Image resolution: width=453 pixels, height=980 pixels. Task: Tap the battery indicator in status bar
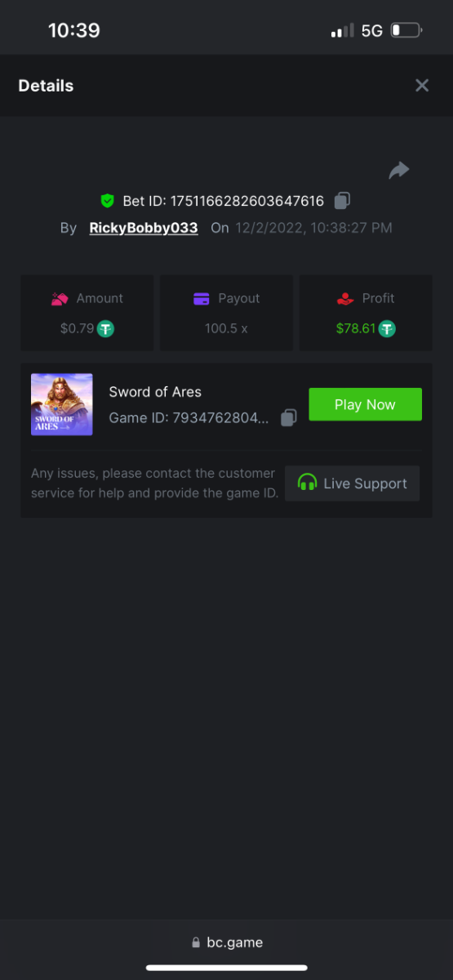point(406,31)
